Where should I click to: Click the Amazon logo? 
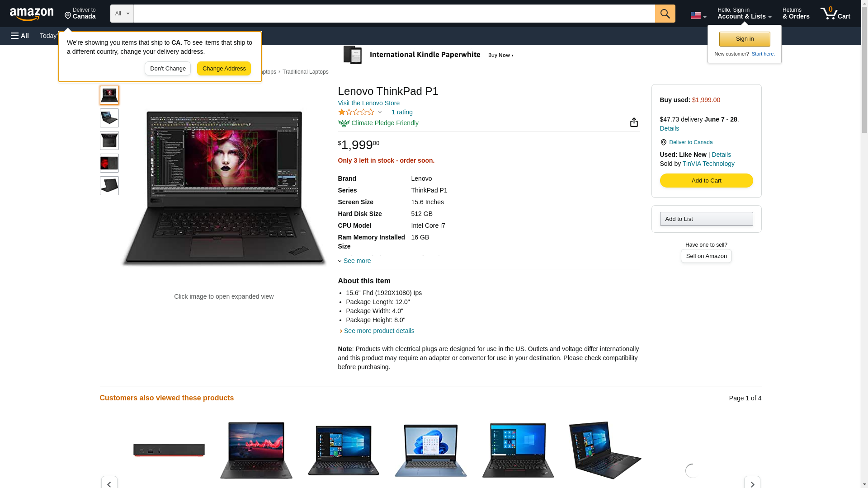32,14
